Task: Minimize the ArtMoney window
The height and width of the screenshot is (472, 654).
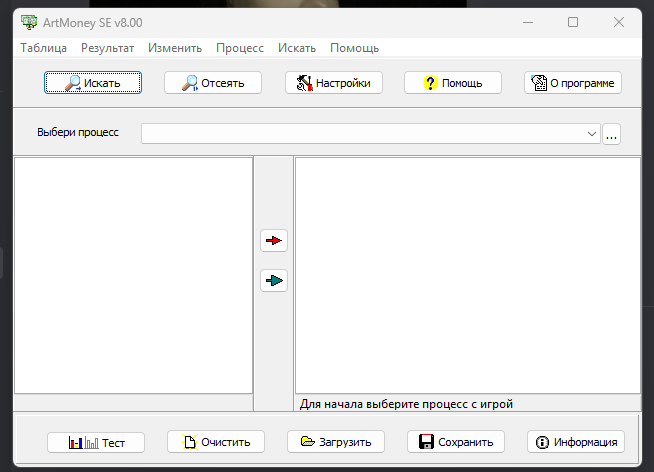Action: (528, 22)
